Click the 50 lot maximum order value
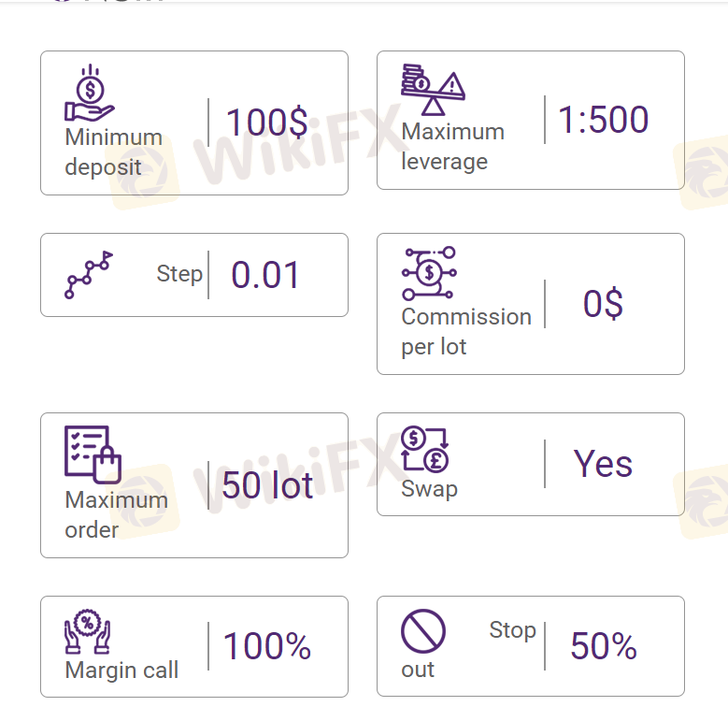The image size is (728, 721). 267,485
